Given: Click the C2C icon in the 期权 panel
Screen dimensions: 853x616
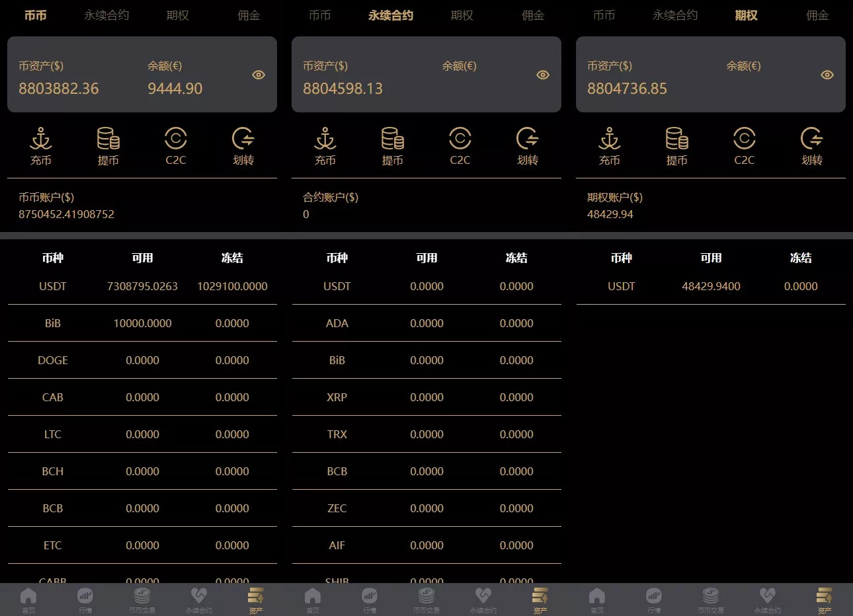Looking at the screenshot, I should pyautogui.click(x=744, y=145).
